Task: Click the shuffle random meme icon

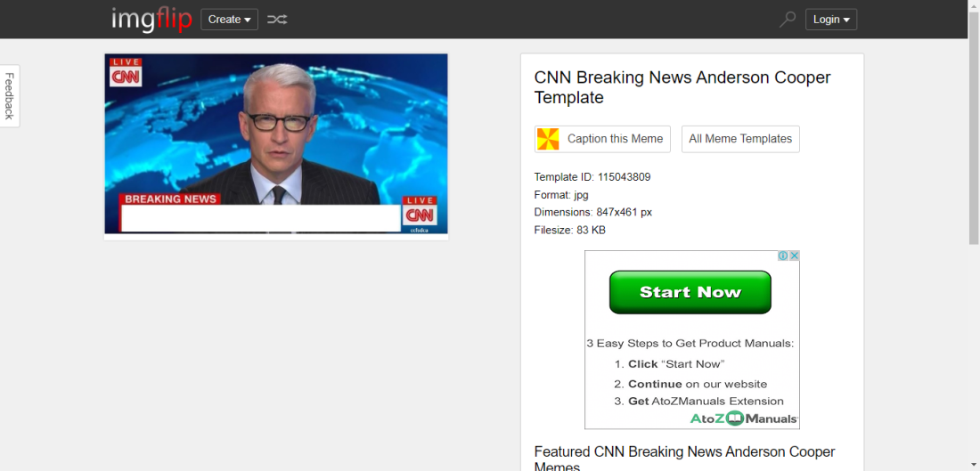Action: (277, 20)
